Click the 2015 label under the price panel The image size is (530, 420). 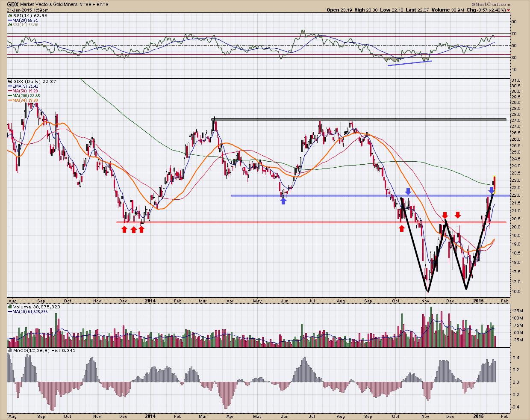[x=478, y=301]
